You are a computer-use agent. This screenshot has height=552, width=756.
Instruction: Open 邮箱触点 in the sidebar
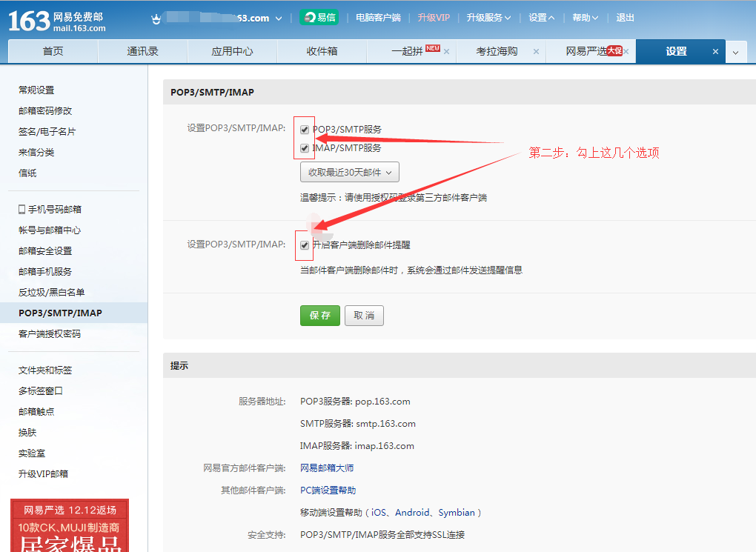(36, 412)
